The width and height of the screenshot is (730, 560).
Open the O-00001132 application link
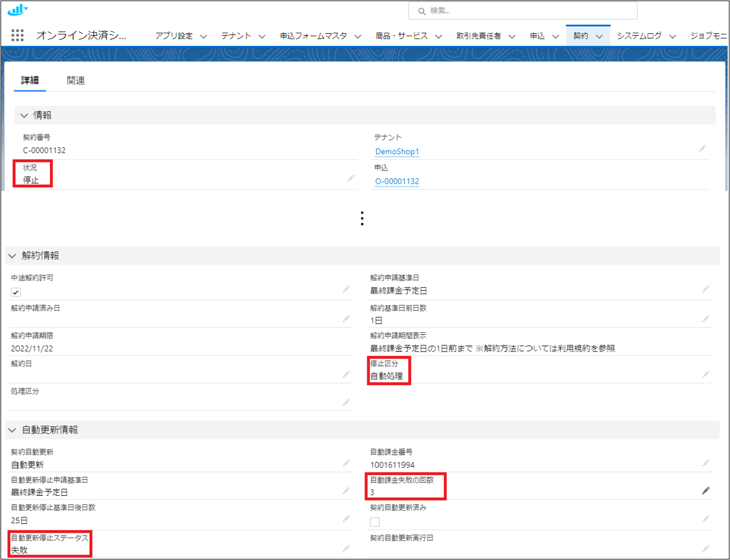click(397, 181)
